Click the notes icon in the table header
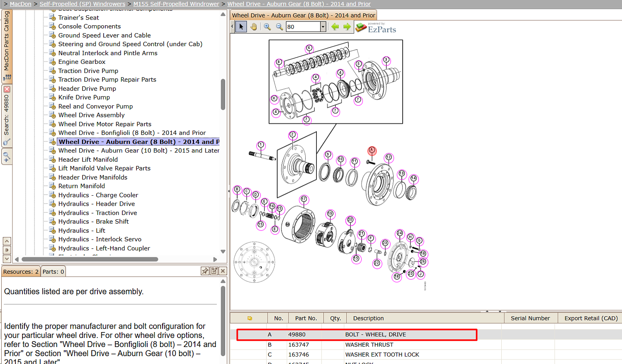Screen dimensions: 622x364 point(250,318)
